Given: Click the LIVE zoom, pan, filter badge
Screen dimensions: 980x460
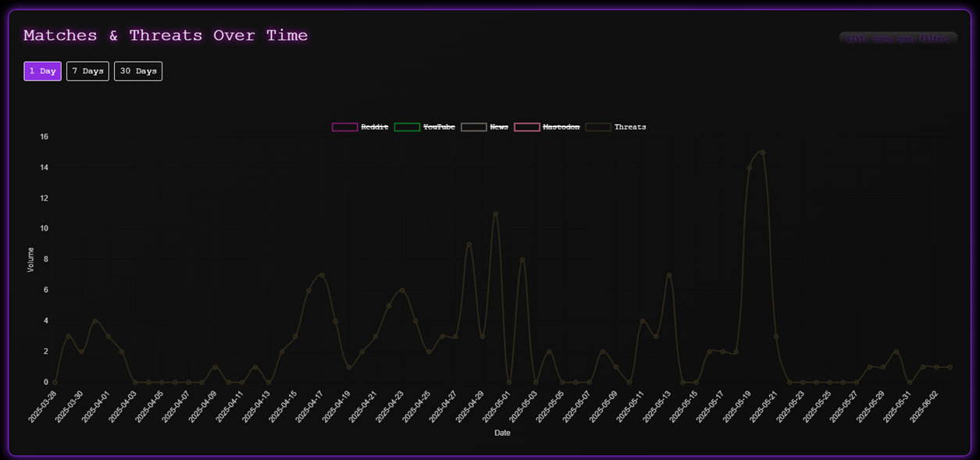Looking at the screenshot, I should coord(898,38).
